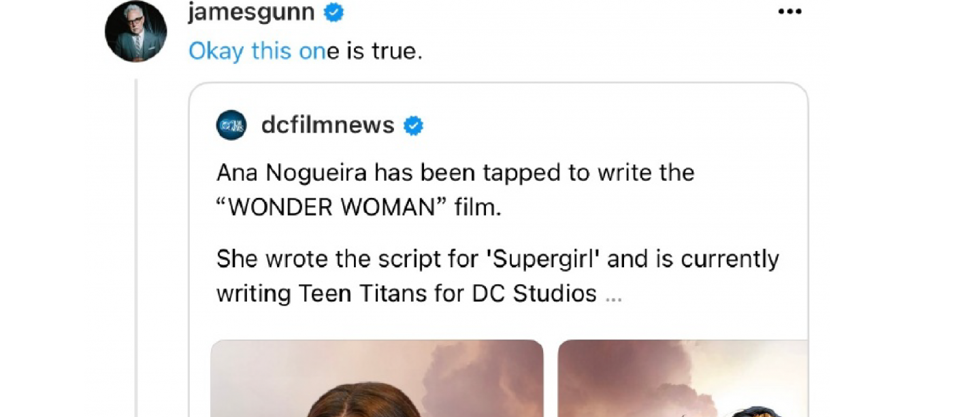
Task: Click the verified badge beside dcfilmnews
Action: (x=413, y=125)
